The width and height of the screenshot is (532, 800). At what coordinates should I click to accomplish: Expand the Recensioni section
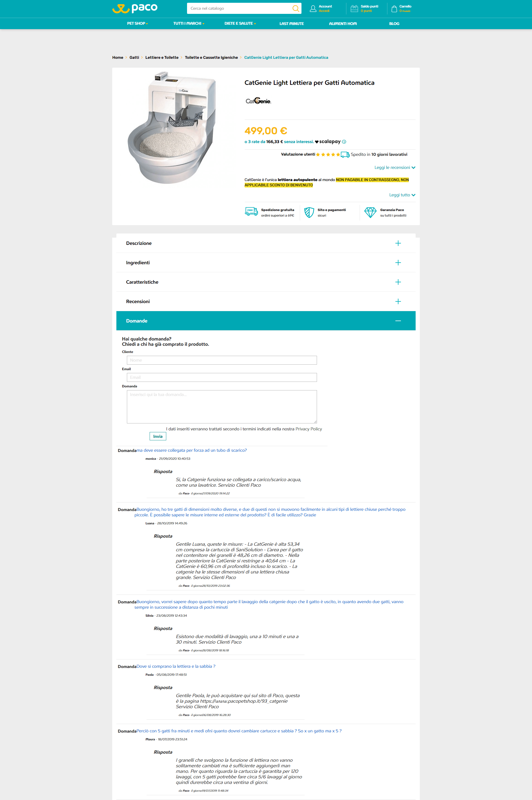click(266, 301)
